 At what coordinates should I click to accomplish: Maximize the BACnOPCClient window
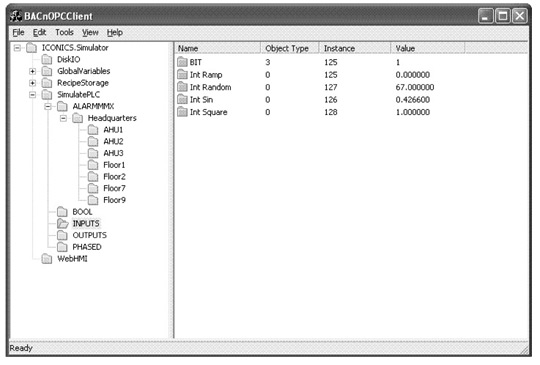coord(502,16)
